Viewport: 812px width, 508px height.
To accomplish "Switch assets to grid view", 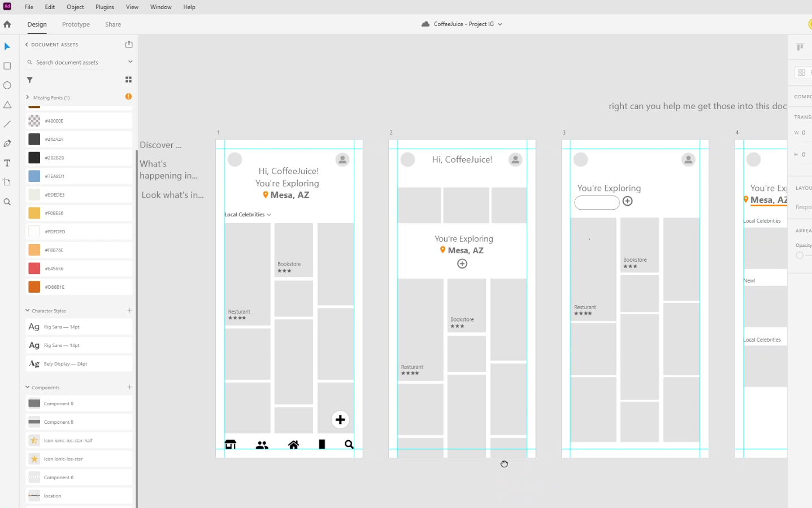I will (x=128, y=80).
